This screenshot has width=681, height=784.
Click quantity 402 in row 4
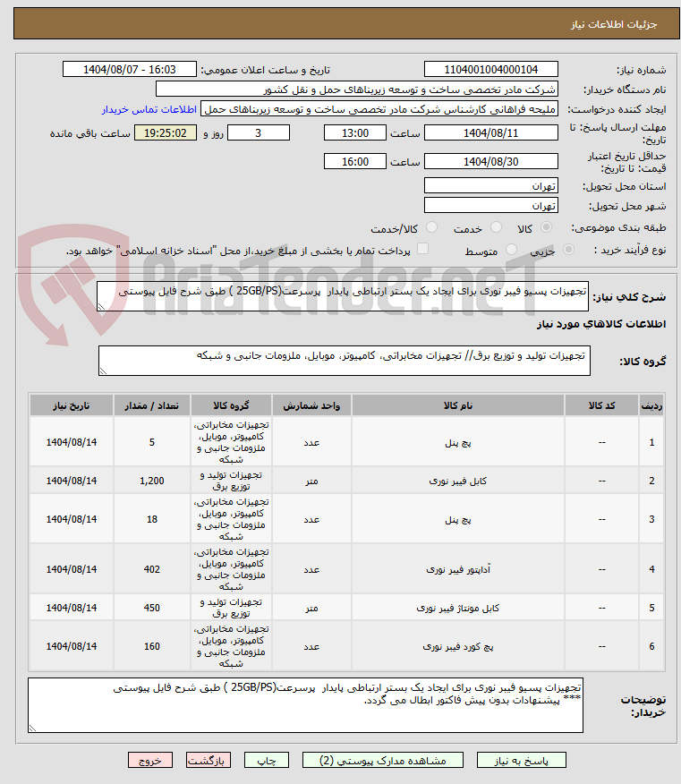click(152, 569)
